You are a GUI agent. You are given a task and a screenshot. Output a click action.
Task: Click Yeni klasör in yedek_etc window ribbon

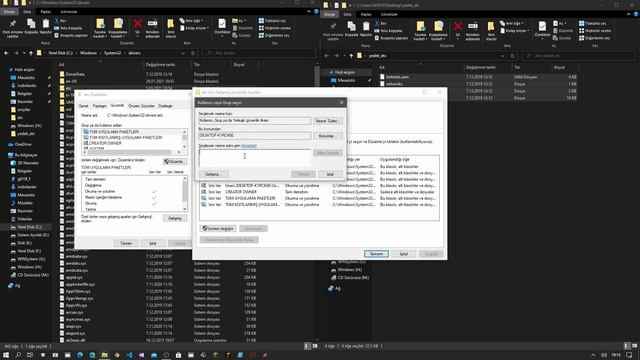coord(491,31)
